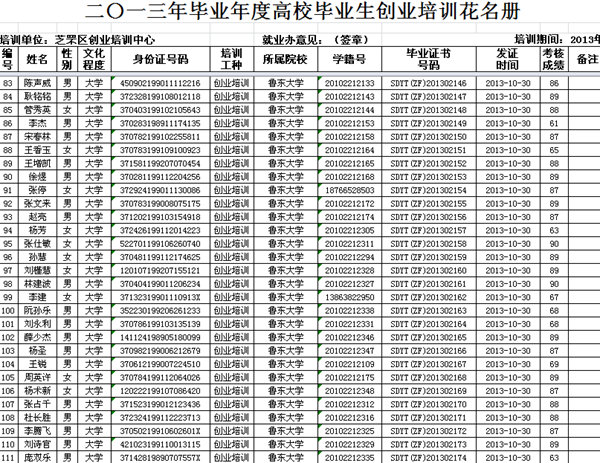Select the 就业办意见 (签章) cell
This screenshot has width=600, height=463.
click(x=315, y=40)
